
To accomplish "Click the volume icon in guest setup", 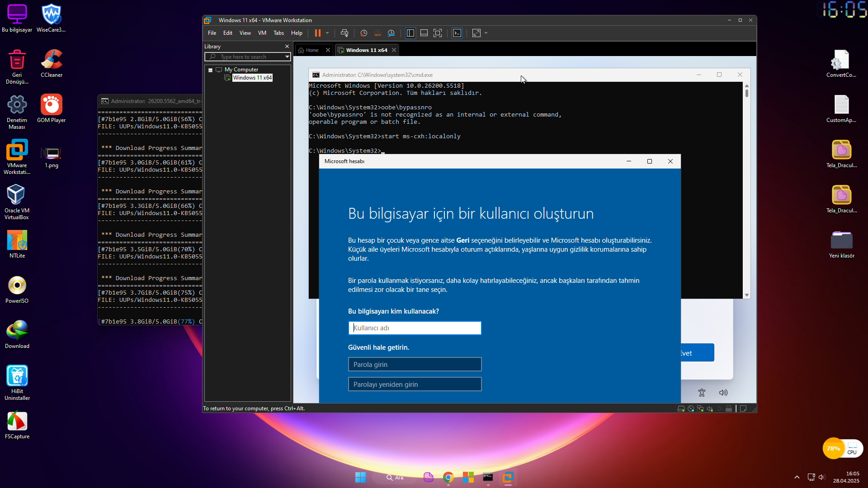I will pyautogui.click(x=723, y=393).
